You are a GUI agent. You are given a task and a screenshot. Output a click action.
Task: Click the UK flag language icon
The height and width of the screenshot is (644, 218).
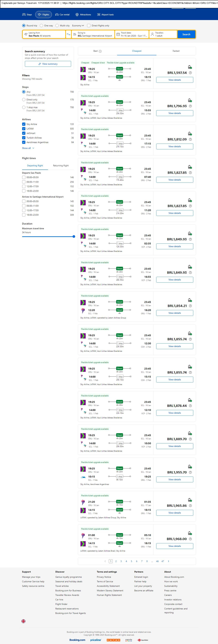point(23,621)
